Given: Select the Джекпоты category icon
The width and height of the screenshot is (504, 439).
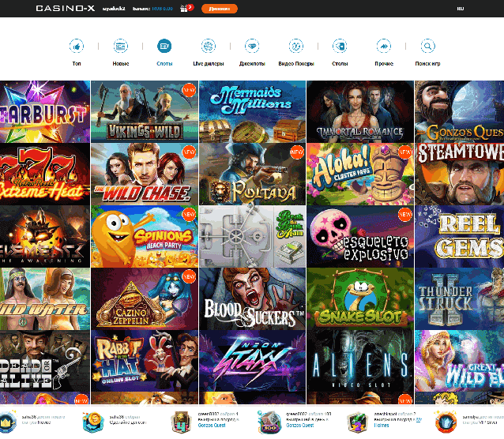Looking at the screenshot, I should point(251,47).
